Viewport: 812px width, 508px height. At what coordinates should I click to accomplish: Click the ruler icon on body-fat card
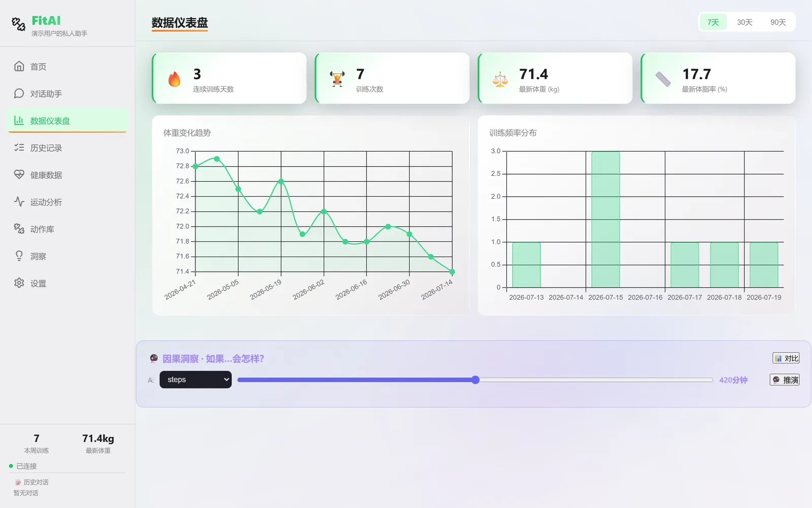(x=663, y=79)
